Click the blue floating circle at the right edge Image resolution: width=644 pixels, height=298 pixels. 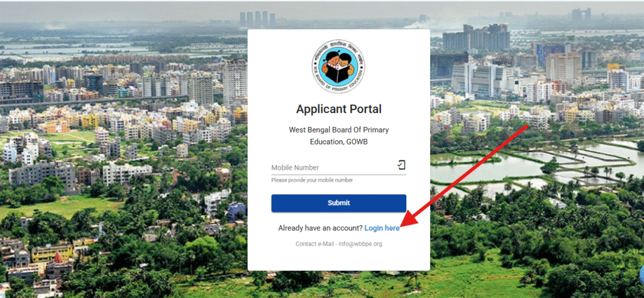pos(641,273)
